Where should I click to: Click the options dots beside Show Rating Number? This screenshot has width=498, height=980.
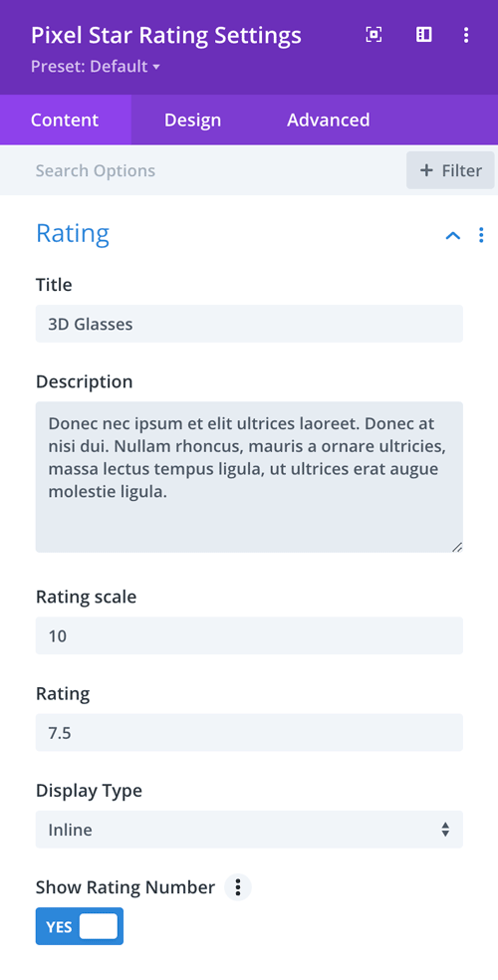tap(237, 886)
